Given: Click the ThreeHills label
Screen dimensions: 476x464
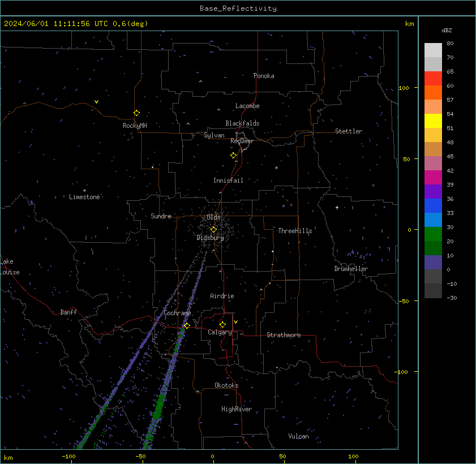Looking at the screenshot, I should (x=295, y=231).
